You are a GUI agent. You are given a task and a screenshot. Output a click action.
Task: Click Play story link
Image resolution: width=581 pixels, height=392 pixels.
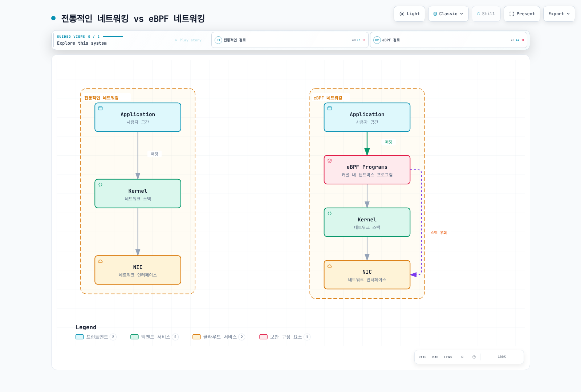click(188, 40)
